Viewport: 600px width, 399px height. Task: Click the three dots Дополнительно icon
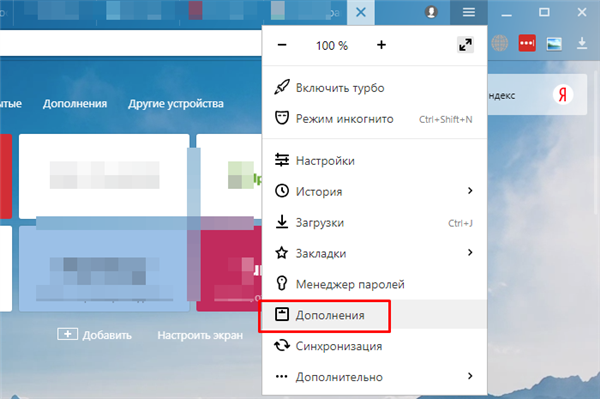coord(282,376)
